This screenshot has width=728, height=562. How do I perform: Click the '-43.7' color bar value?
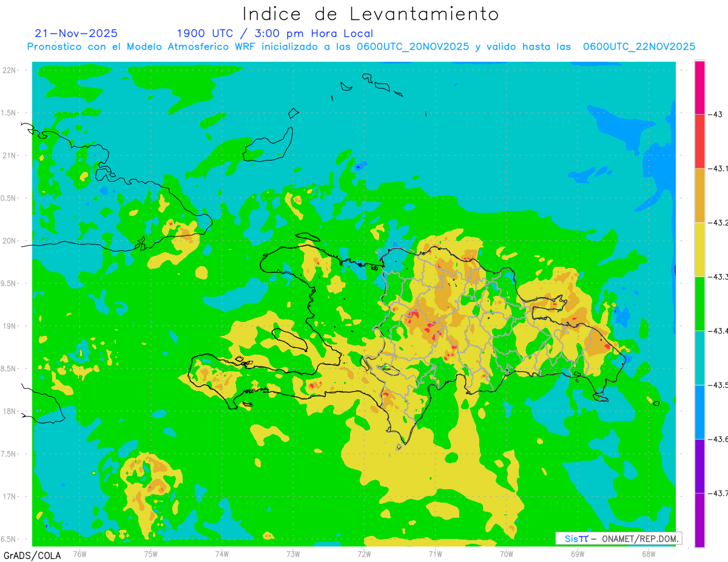click(718, 493)
